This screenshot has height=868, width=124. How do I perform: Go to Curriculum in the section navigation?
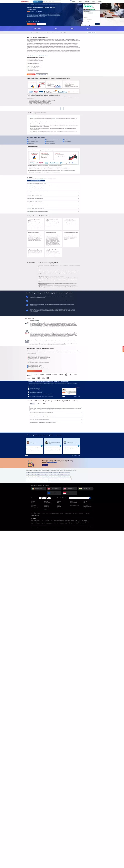[x=42, y=33]
